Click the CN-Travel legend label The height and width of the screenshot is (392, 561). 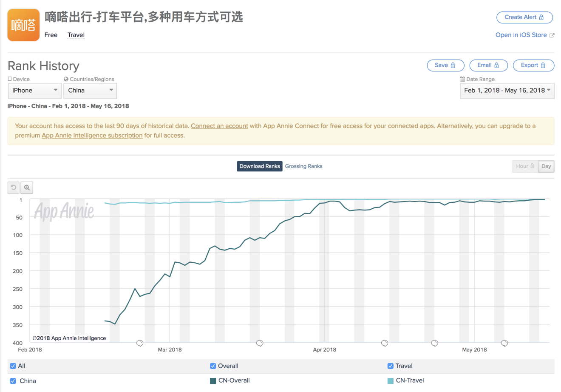(410, 381)
